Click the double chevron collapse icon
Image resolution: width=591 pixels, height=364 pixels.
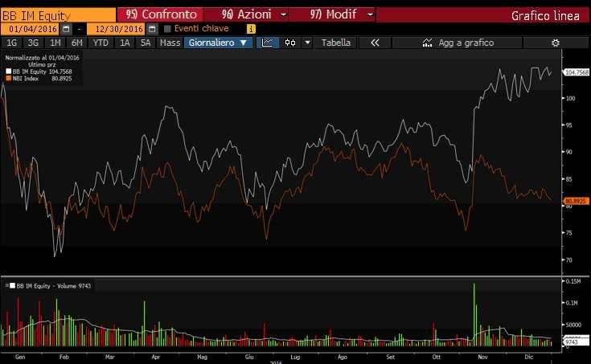pyautogui.click(x=375, y=43)
